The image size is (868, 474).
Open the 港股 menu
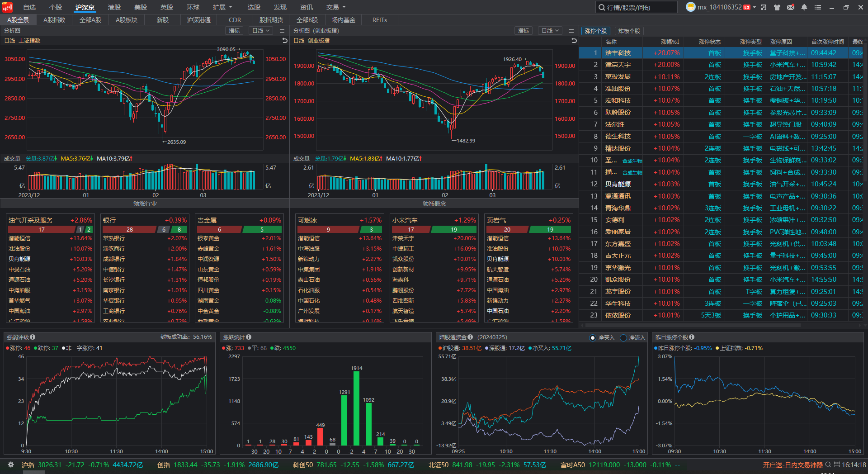point(114,7)
